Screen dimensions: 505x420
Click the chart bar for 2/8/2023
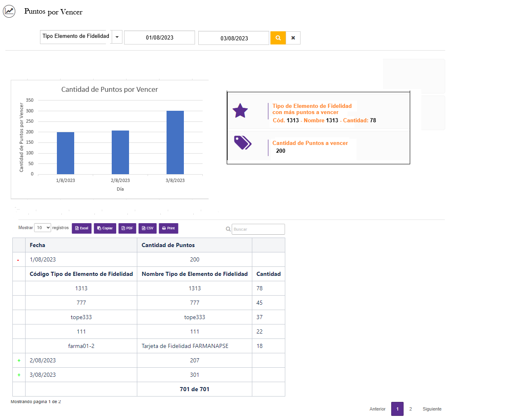[120, 152]
